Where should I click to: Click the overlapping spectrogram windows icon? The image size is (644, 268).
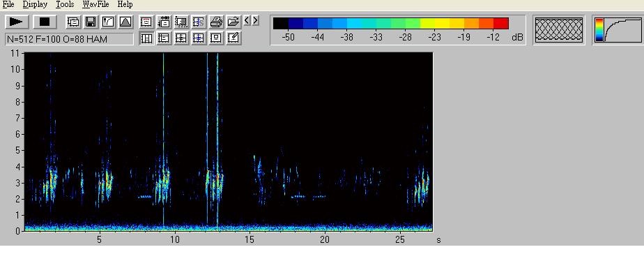coord(73,22)
